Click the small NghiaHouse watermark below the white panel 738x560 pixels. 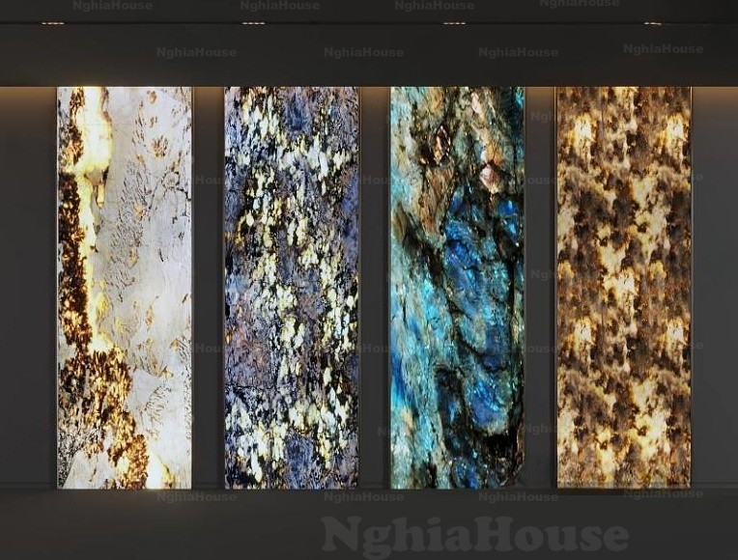(196, 497)
